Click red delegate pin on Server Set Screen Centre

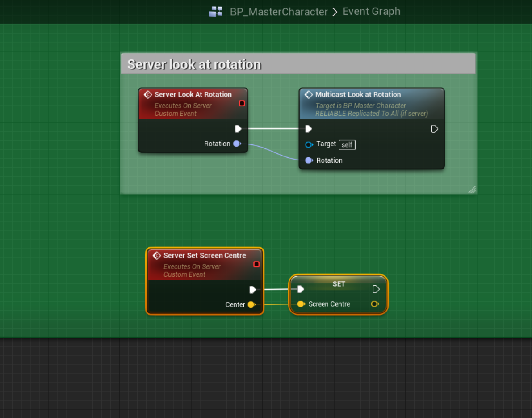pos(256,264)
